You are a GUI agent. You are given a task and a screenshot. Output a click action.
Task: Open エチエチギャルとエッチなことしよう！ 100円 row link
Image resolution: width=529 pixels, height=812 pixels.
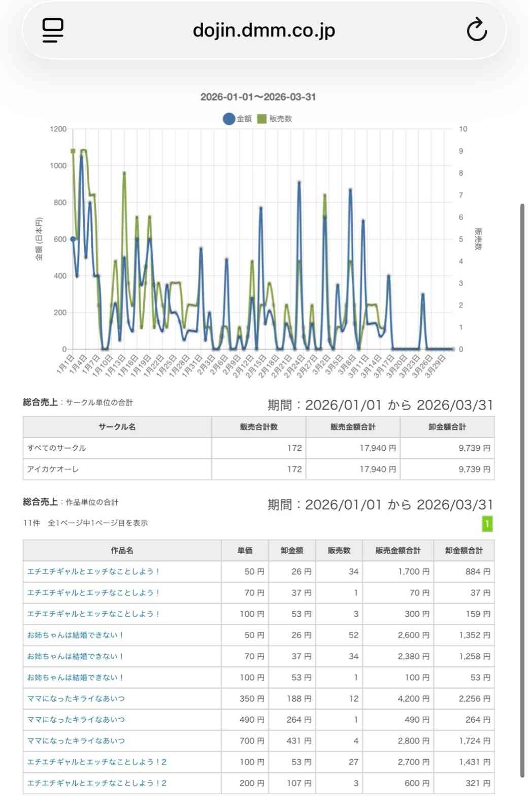click(93, 614)
